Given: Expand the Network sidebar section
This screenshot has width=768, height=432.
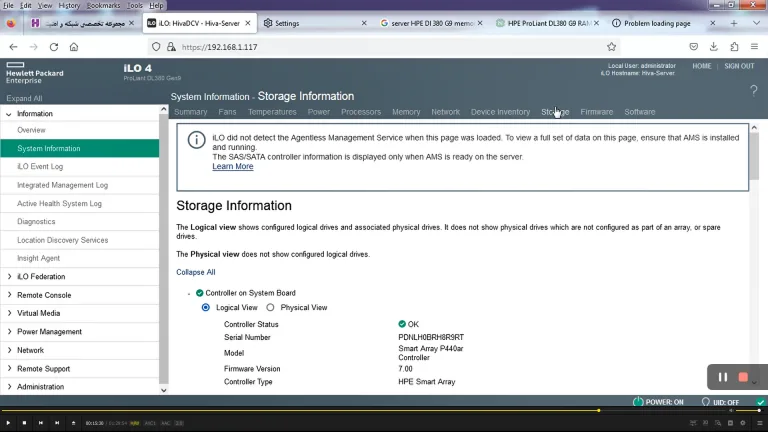Looking at the screenshot, I should [9, 350].
